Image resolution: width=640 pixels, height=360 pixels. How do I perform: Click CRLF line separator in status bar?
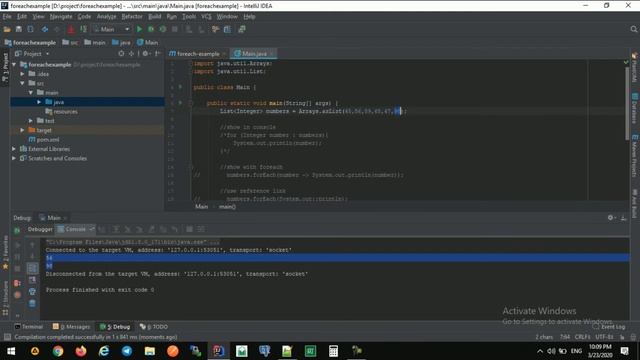coord(582,337)
